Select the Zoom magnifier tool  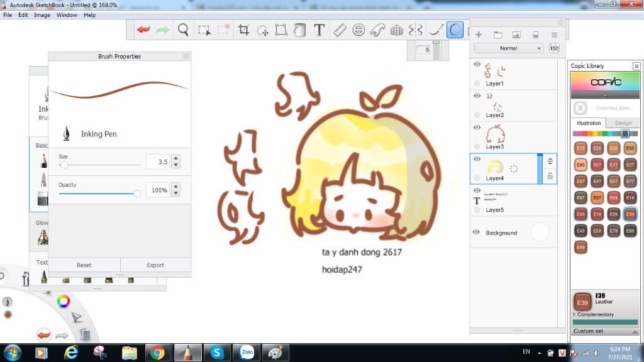point(183,30)
